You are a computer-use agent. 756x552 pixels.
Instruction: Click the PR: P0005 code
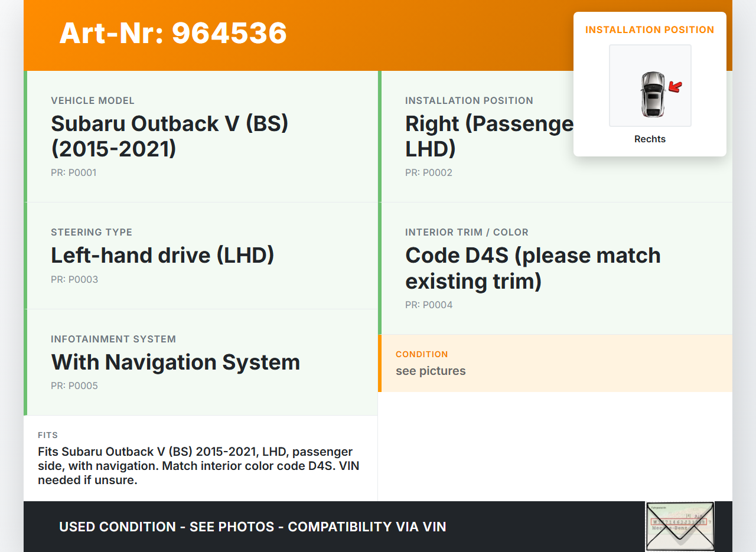click(74, 386)
